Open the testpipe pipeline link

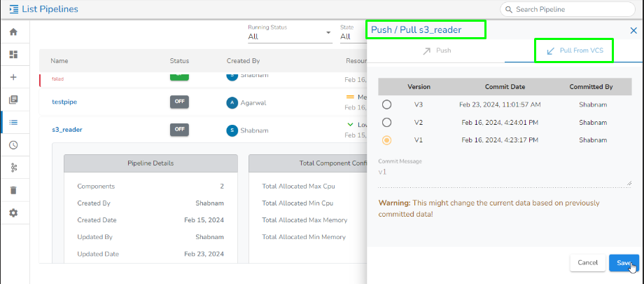pos(64,102)
